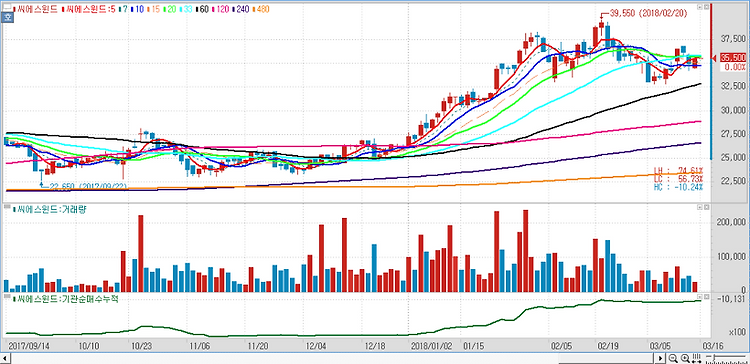Image resolution: width=750 pixels, height=364 pixels.
Task: Maximize the 거래량 volume pane with its right button
Action: tap(706, 207)
